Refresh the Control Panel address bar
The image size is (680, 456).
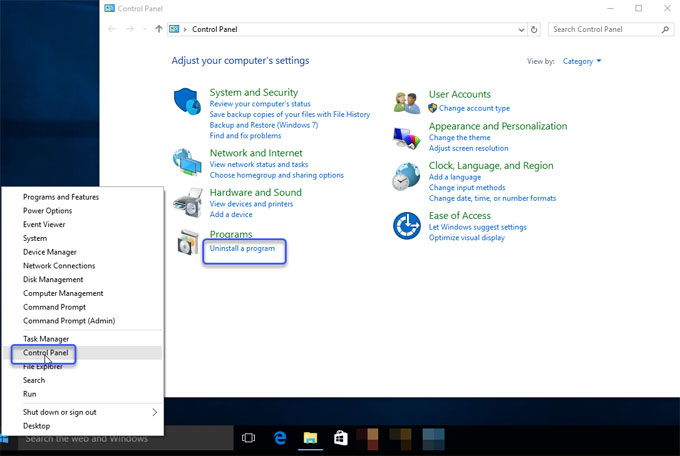(534, 30)
